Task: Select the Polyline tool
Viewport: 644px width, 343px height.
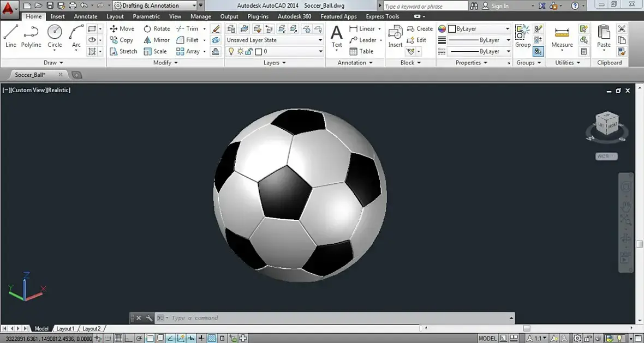Action: coord(31,36)
